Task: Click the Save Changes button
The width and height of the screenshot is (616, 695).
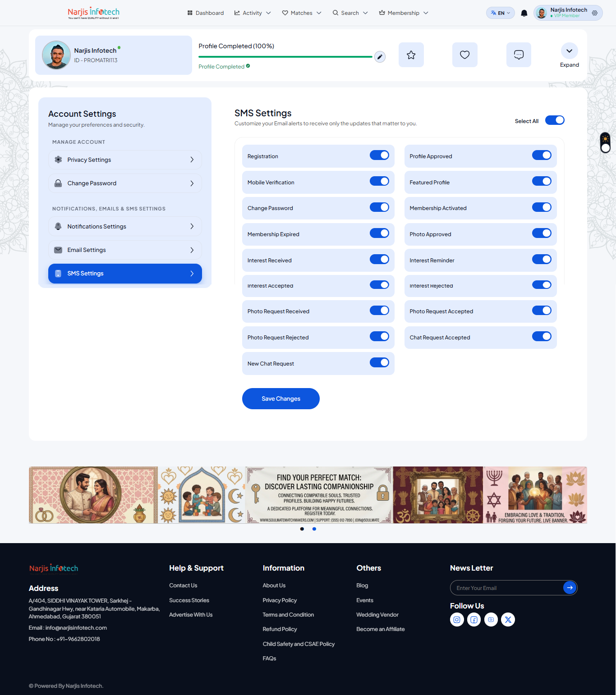Action: [281, 398]
